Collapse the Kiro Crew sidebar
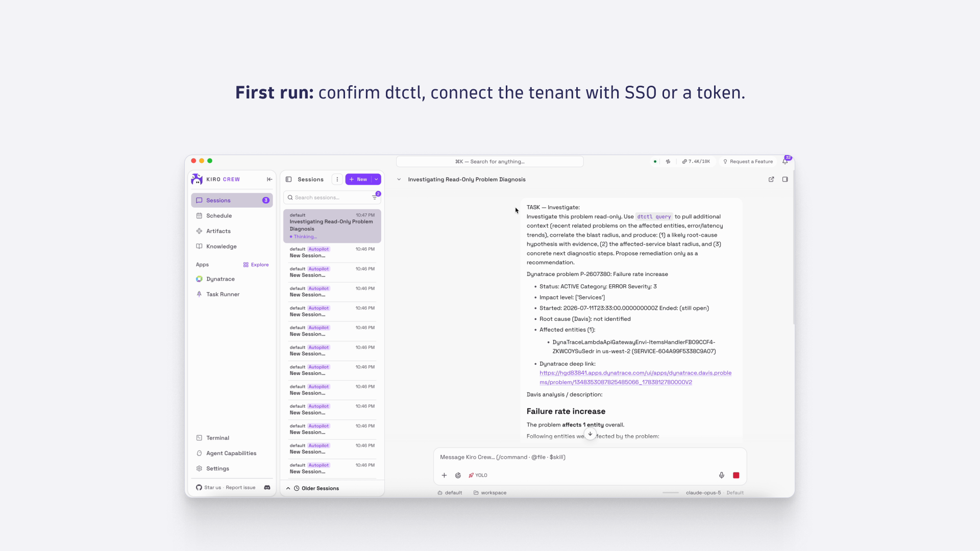The image size is (980, 551). point(269,179)
